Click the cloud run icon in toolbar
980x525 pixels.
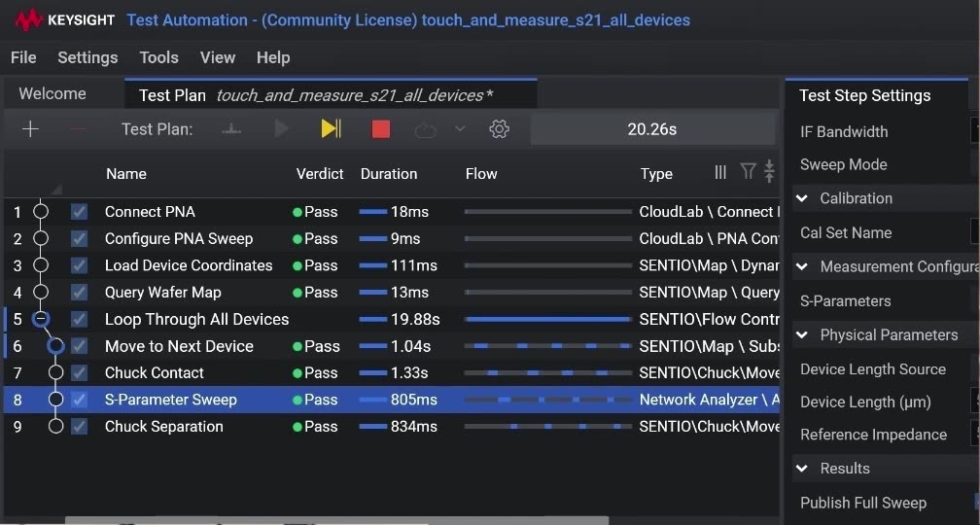(x=426, y=130)
